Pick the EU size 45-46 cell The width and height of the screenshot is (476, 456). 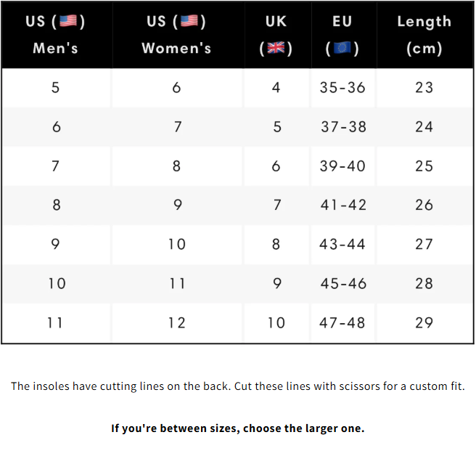pos(343,284)
